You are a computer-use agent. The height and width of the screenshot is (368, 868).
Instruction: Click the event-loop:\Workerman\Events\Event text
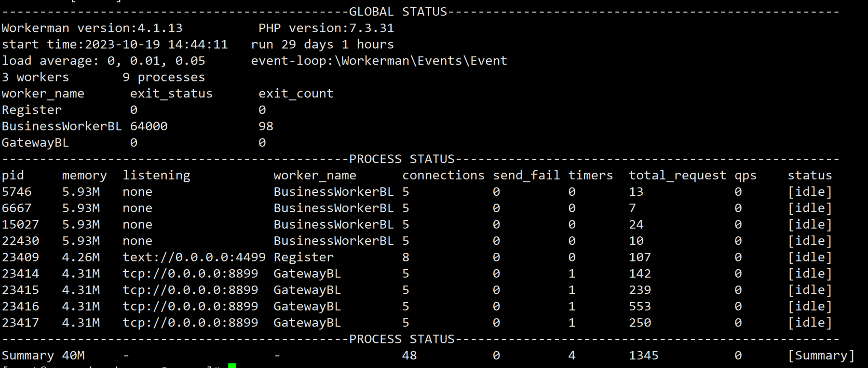pyautogui.click(x=379, y=61)
